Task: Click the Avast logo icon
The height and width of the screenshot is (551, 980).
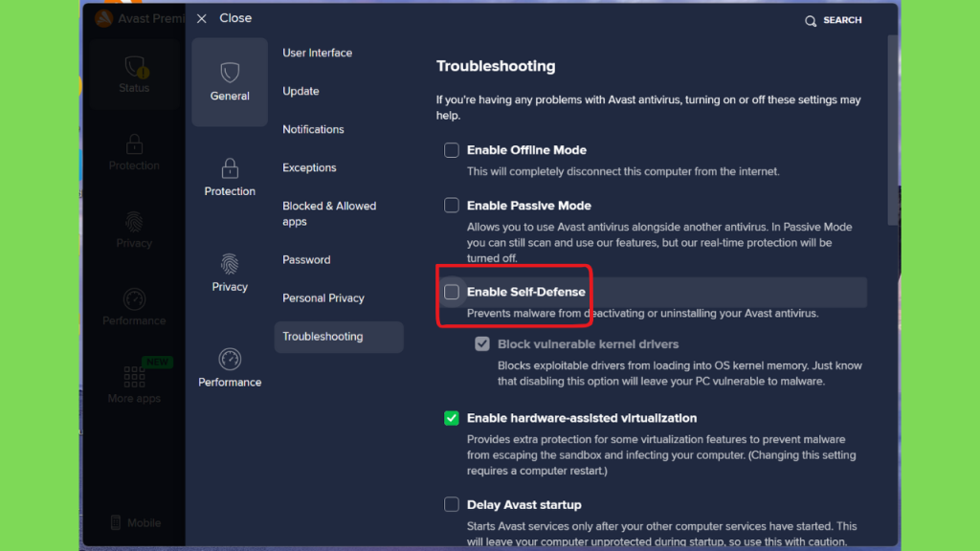Action: (x=103, y=18)
